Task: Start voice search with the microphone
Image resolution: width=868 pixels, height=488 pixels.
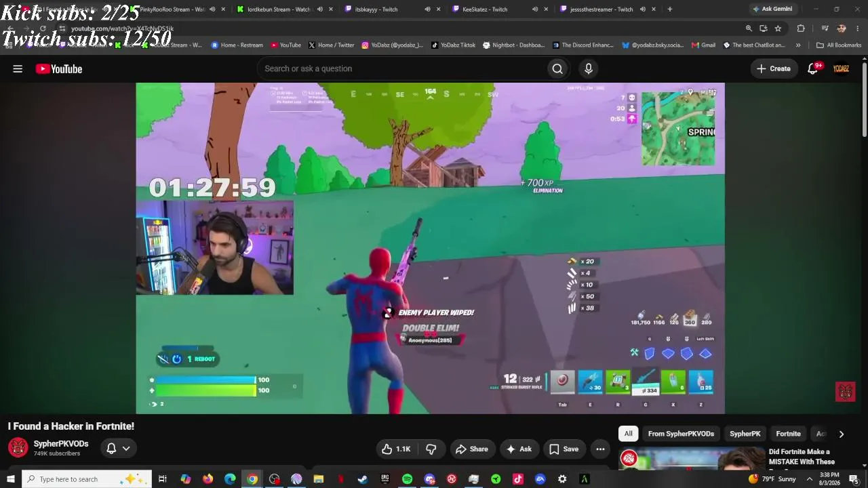Action: pos(589,68)
